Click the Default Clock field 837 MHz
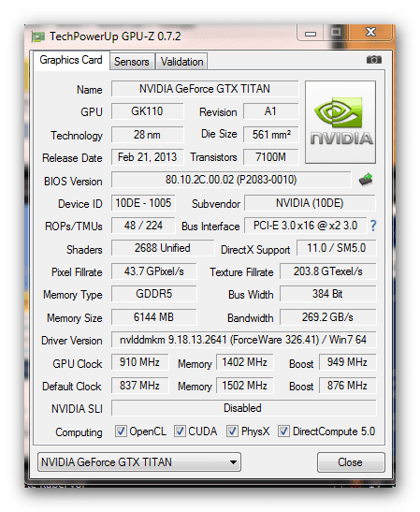420x512 pixels. (x=139, y=386)
